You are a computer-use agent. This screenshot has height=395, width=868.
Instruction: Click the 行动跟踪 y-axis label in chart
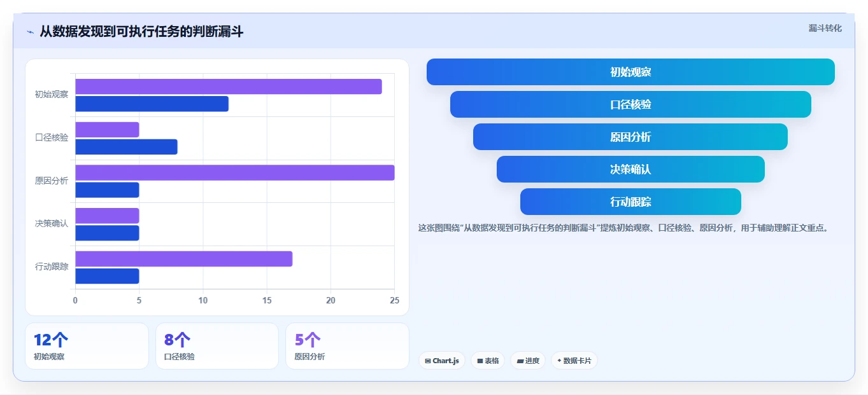52,267
